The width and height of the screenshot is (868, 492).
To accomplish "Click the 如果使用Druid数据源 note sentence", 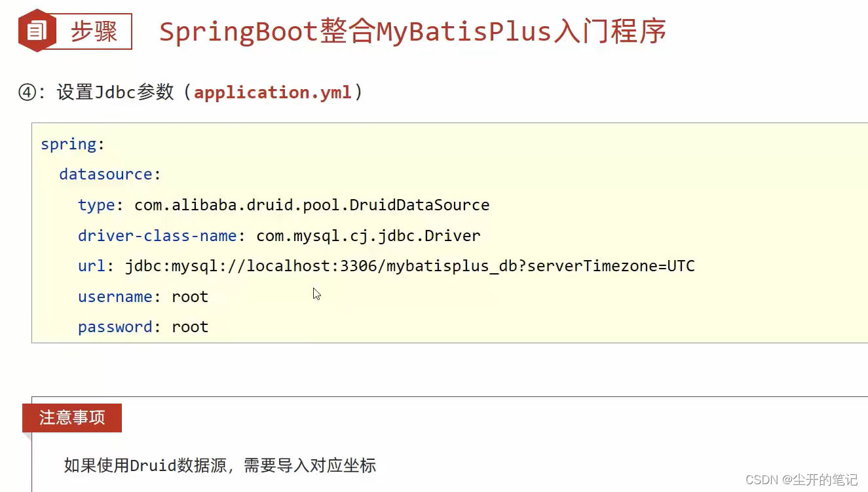I will pyautogui.click(x=220, y=466).
